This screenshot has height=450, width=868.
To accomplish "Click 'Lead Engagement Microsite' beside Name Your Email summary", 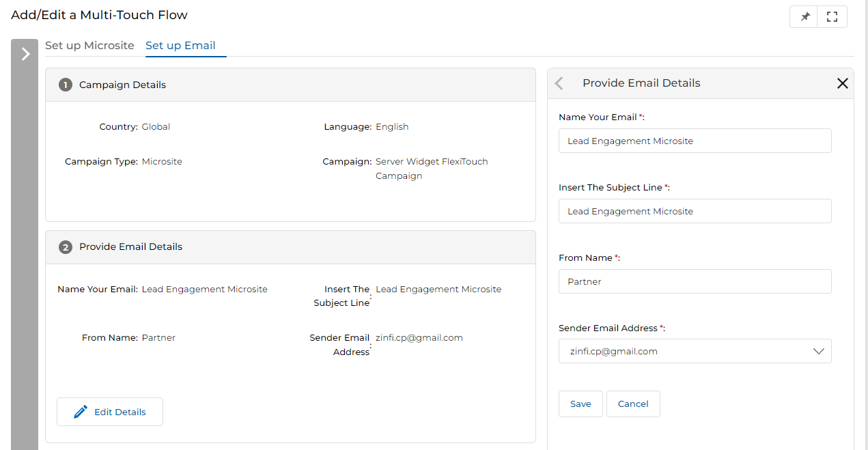I will [204, 290].
